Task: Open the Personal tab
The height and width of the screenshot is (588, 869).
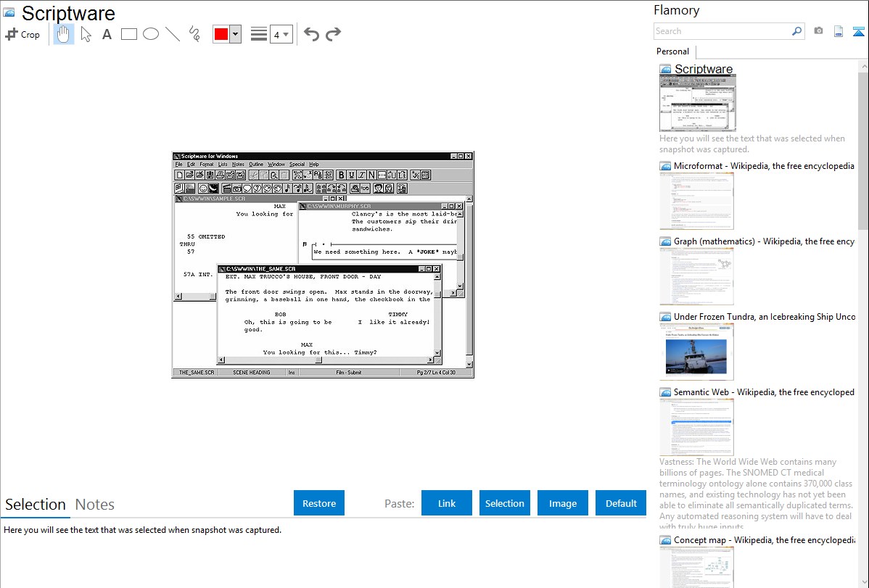Action: [673, 51]
